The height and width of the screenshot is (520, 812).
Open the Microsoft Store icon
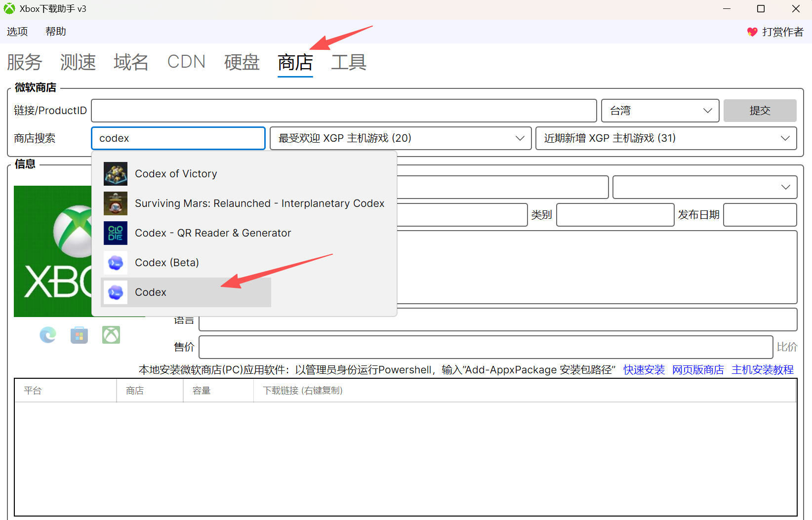[79, 335]
